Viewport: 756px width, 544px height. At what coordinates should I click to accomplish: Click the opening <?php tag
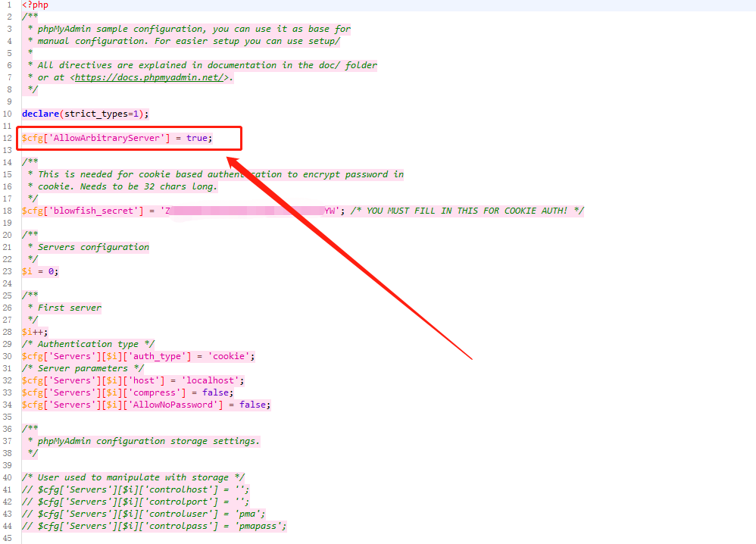point(36,5)
